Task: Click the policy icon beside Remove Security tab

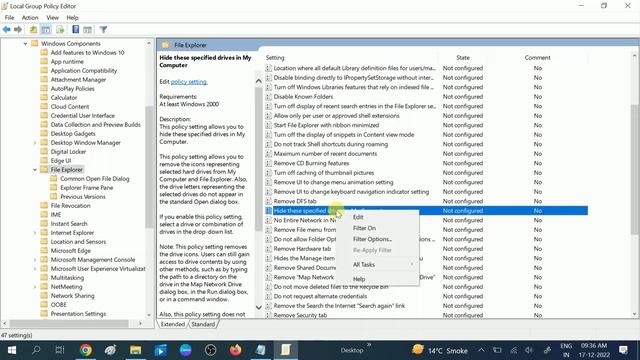Action: pos(268,315)
